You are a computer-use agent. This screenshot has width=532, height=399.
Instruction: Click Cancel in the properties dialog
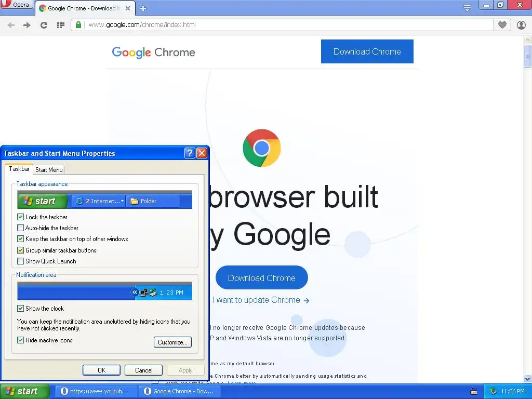point(143,370)
